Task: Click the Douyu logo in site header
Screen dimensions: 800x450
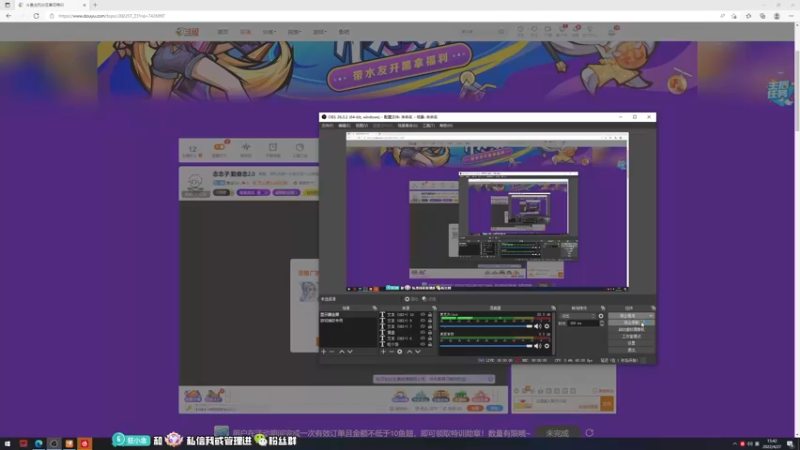Action: 188,32
